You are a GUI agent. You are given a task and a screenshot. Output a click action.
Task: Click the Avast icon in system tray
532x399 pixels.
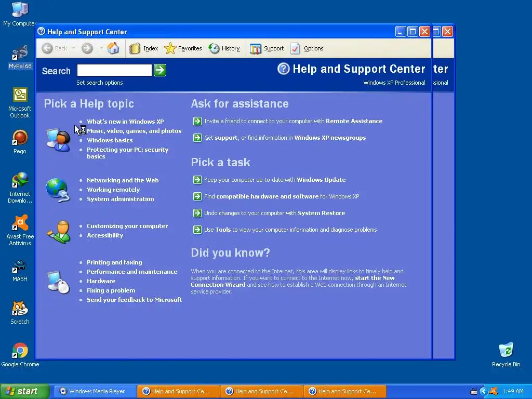pyautogui.click(x=494, y=391)
